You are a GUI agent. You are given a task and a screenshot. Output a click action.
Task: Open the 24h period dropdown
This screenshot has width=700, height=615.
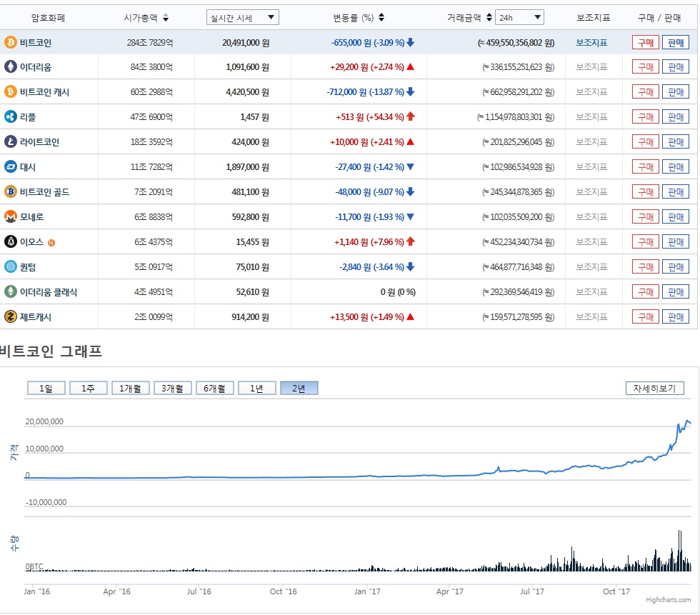519,18
